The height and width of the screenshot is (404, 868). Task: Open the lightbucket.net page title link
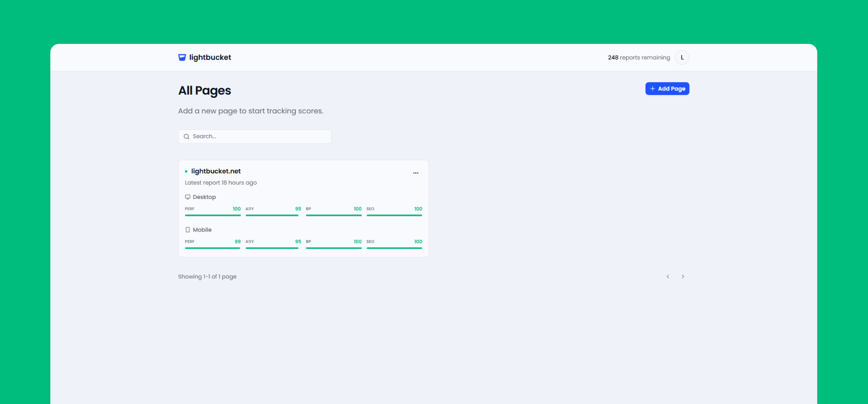216,171
